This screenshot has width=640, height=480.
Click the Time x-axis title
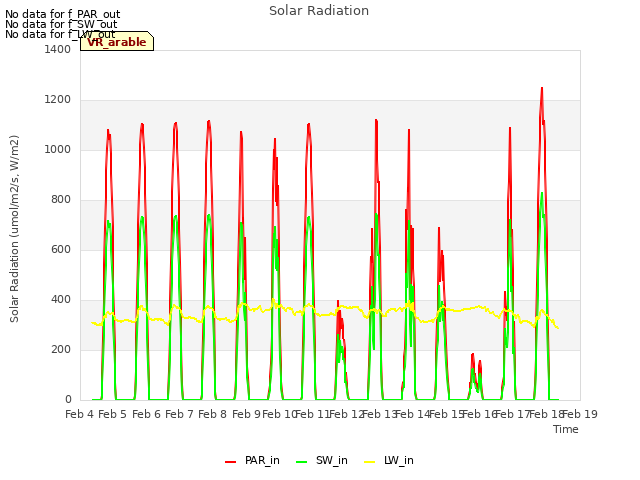[x=566, y=429]
